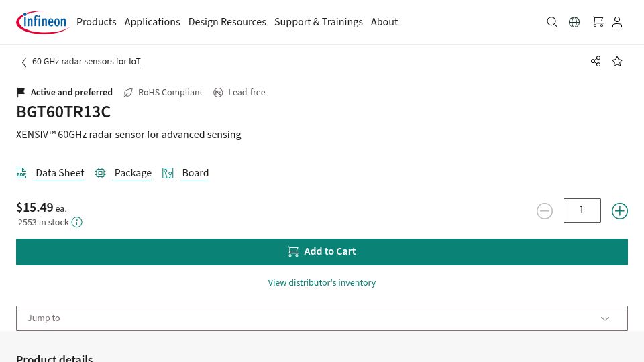Click the 2553 in stock text
This screenshot has width=644, height=362.
pos(44,222)
